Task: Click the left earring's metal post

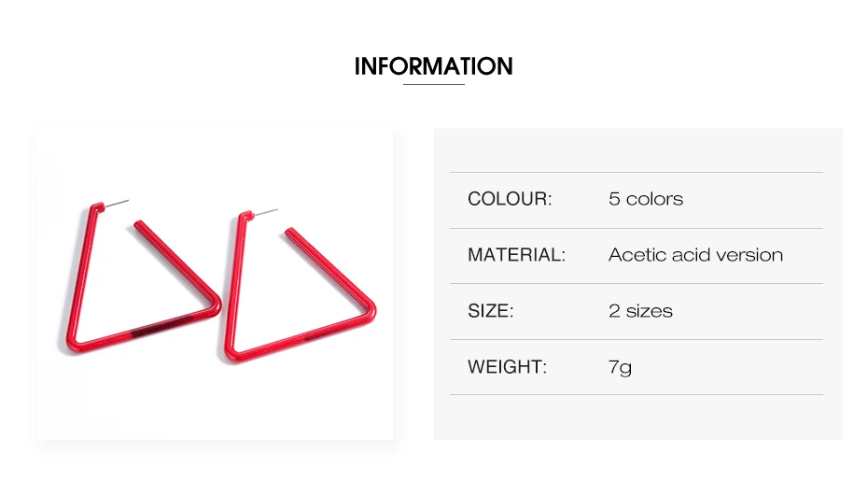Action: pyautogui.click(x=117, y=204)
